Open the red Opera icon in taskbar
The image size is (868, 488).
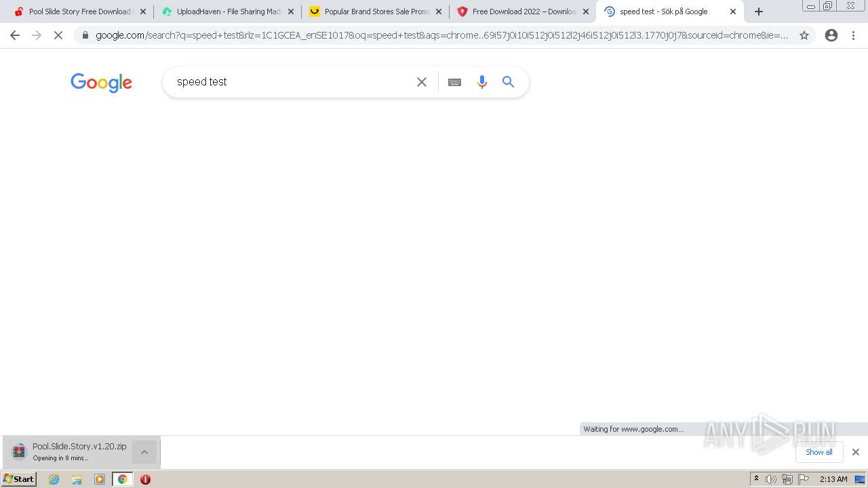[145, 479]
